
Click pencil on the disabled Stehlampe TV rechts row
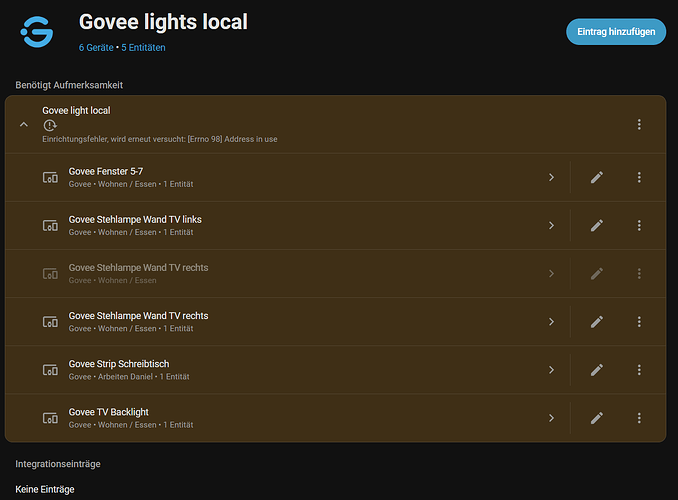click(597, 273)
